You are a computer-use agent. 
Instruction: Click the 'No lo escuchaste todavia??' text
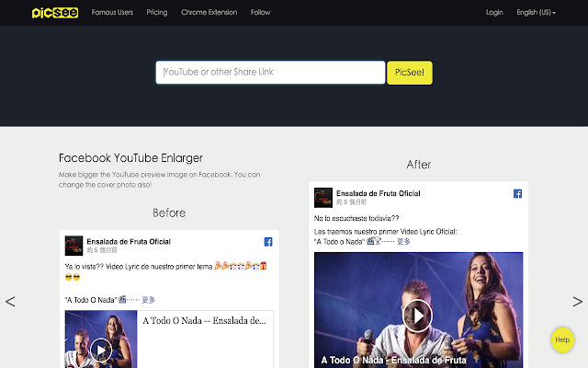[x=356, y=218]
